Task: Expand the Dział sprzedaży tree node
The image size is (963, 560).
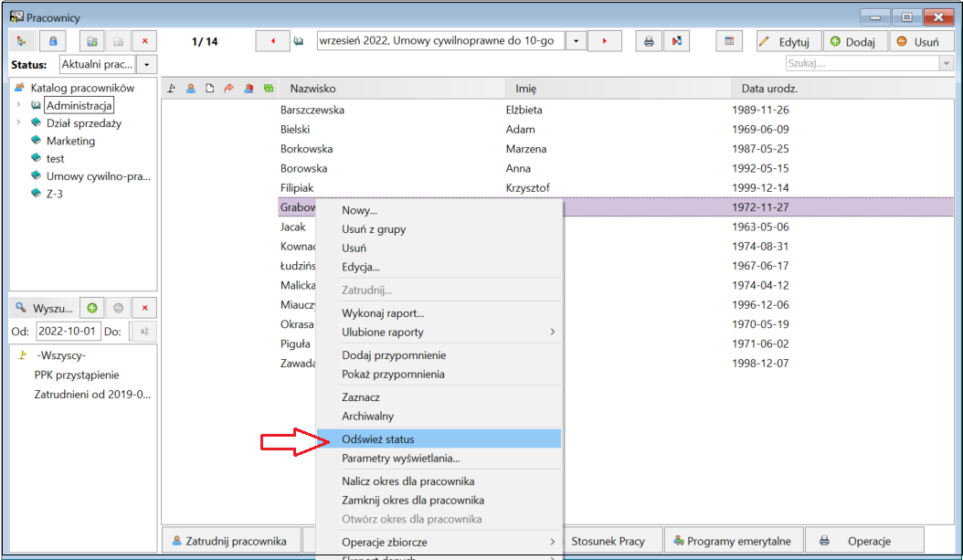Action: 19,122
